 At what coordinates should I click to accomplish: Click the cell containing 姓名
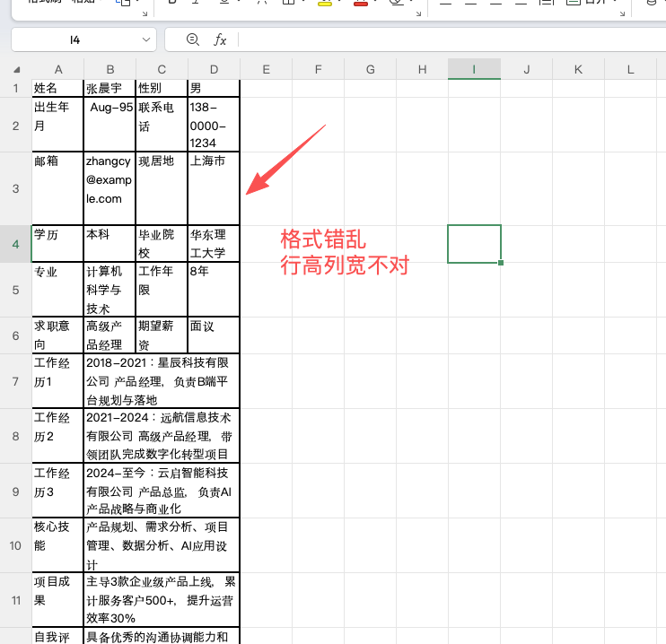pos(57,88)
